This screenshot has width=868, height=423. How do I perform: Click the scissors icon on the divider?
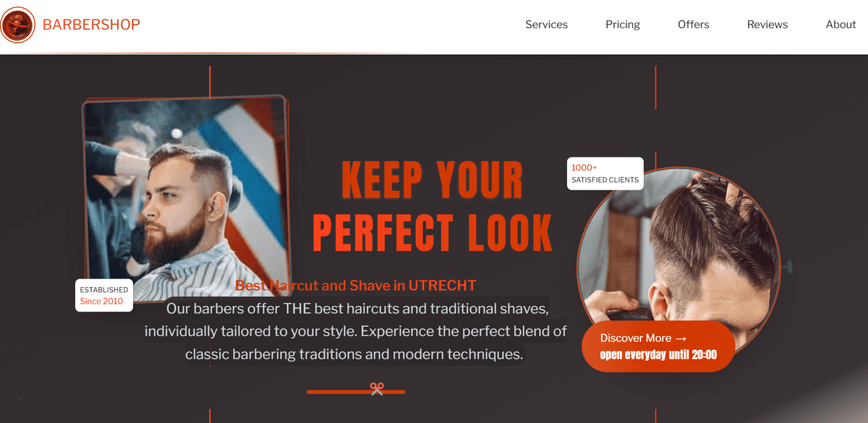click(376, 389)
